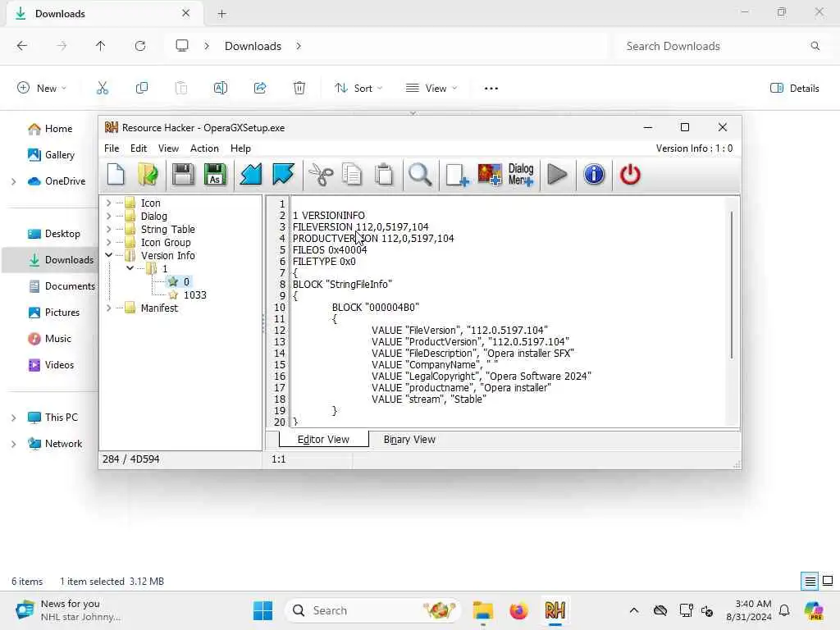Screen dimensions: 840x630
Task: Switch Explorer to large thumbnails layout
Action: click(x=828, y=582)
